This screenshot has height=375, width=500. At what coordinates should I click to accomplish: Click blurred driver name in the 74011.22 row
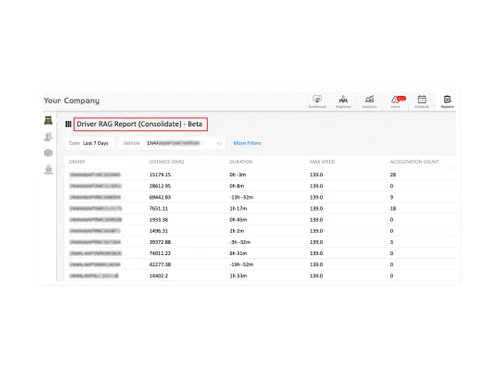click(95, 254)
